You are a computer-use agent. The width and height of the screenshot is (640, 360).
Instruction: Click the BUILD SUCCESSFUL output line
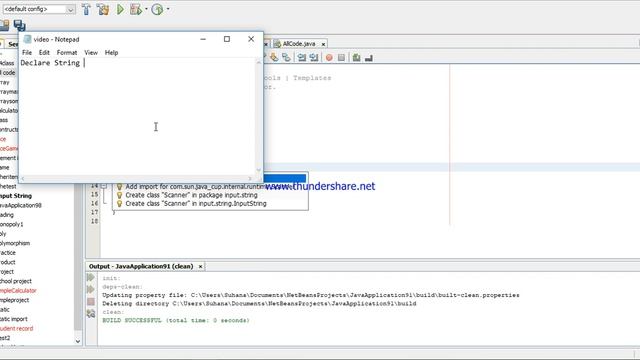click(176, 320)
